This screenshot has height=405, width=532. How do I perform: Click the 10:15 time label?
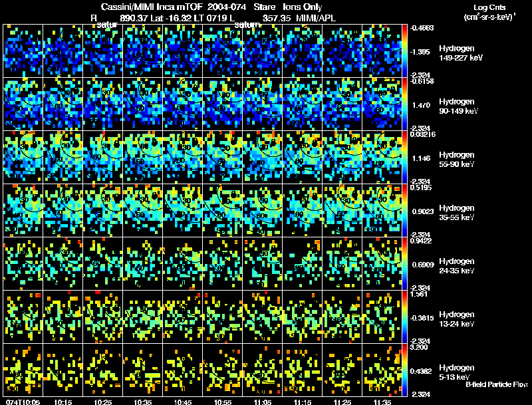63,402
